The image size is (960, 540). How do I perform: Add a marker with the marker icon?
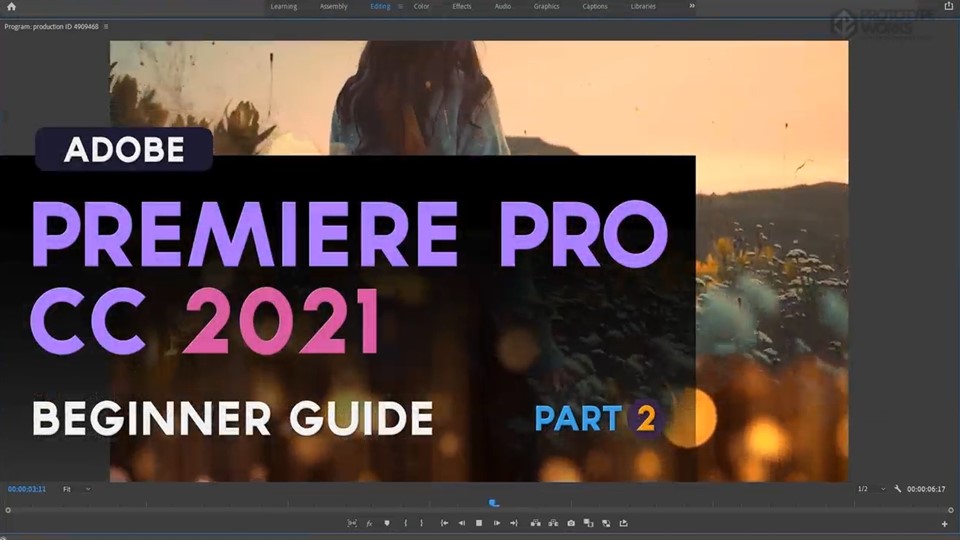(387, 523)
